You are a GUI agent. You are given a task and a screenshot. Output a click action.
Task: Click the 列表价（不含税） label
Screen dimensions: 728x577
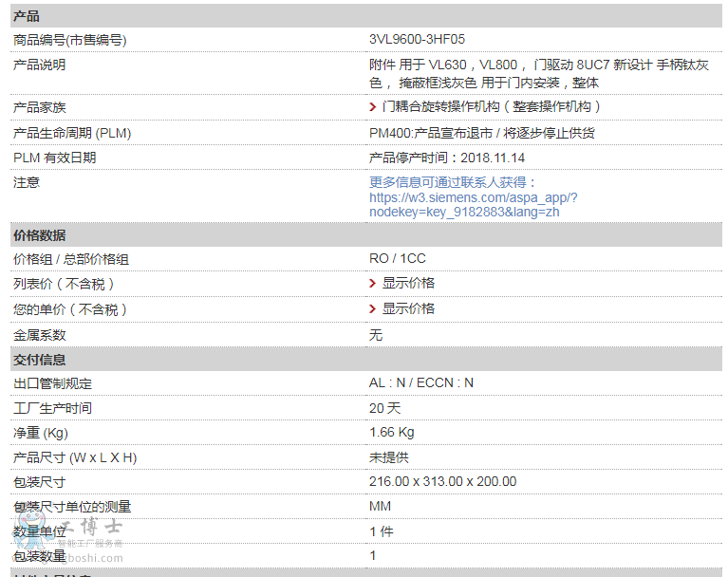click(64, 284)
